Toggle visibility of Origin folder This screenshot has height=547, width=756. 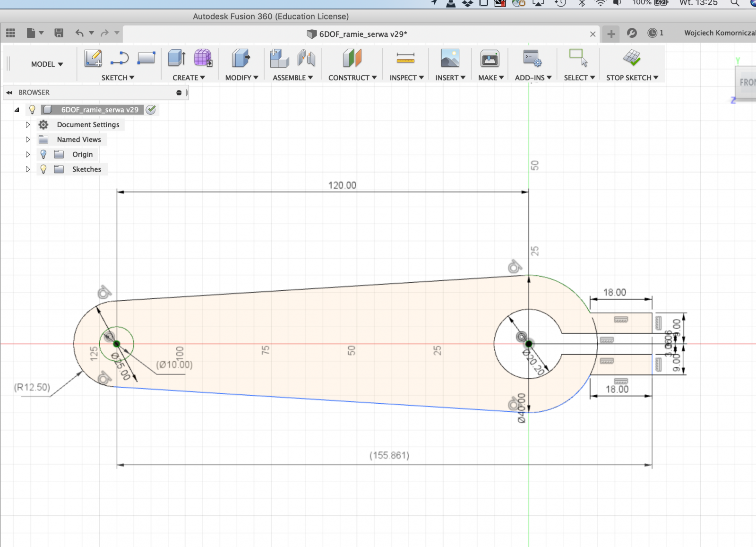43,155
